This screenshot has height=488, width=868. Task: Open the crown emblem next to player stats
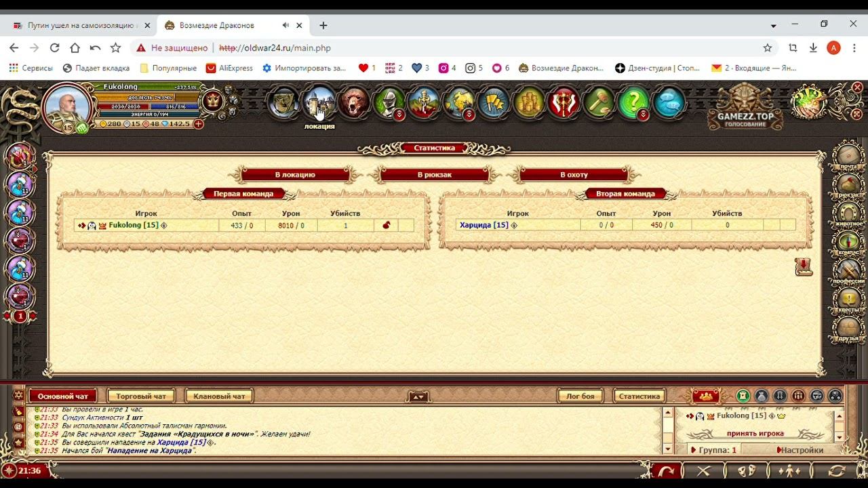coord(213,102)
